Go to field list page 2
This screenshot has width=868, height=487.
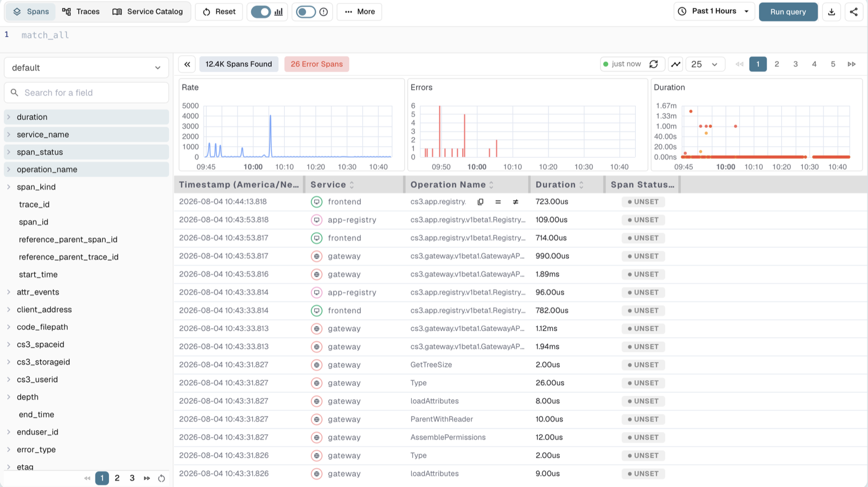coord(117,478)
